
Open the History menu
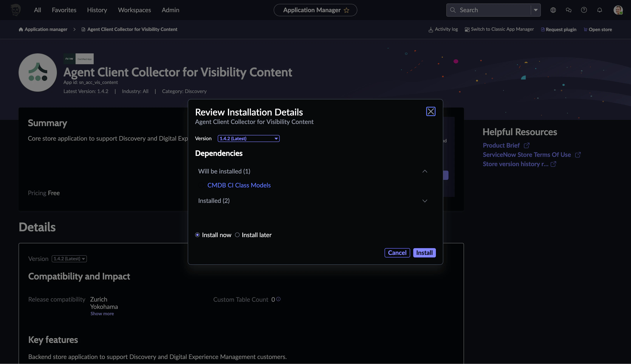click(x=97, y=10)
